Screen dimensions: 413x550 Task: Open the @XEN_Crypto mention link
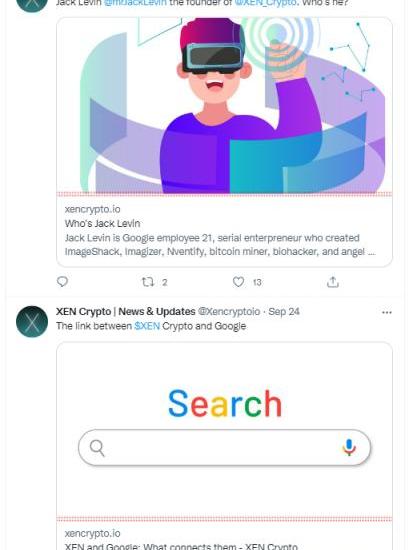266,3
